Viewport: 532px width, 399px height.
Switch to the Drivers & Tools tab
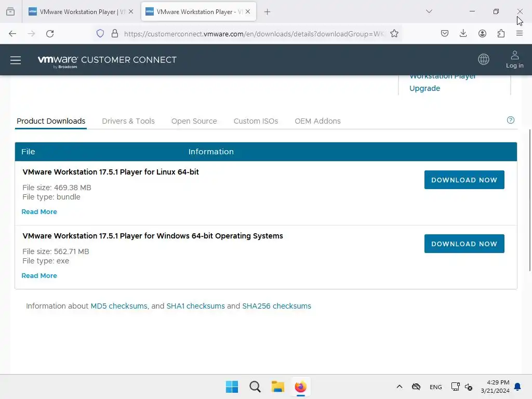click(128, 121)
